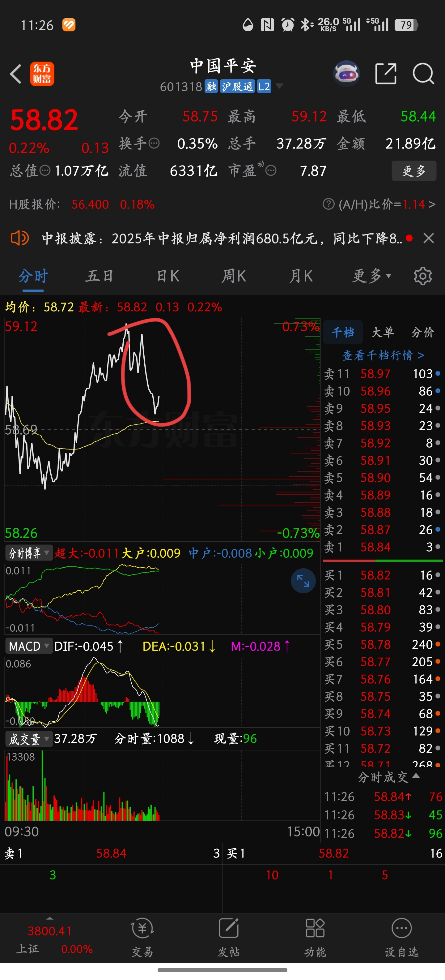Tap the 总值 info icon
Viewport: 445px width, 980px height.
pos(45,170)
